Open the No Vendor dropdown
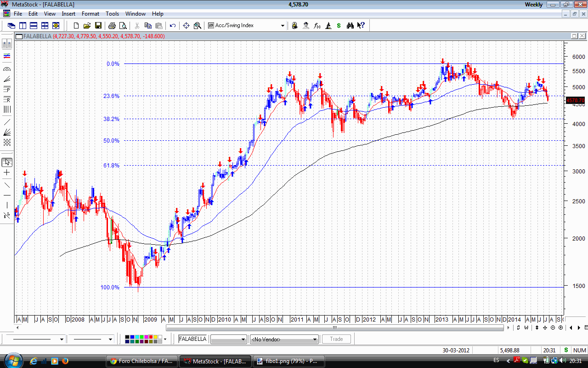 (315, 339)
